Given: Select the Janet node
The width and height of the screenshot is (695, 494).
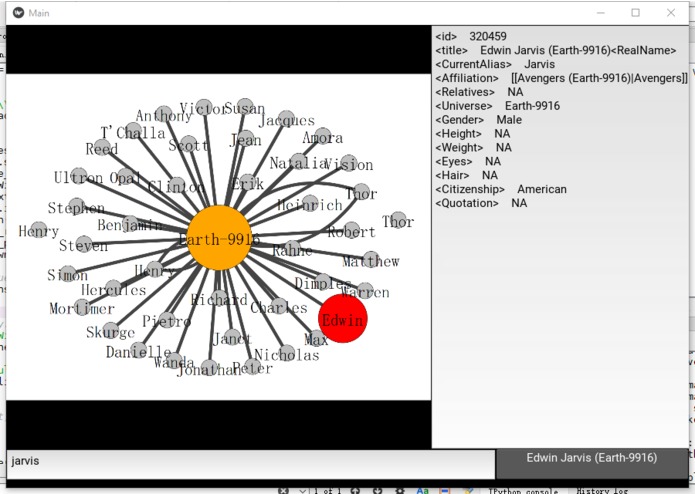Looking at the screenshot, I should [x=232, y=337].
